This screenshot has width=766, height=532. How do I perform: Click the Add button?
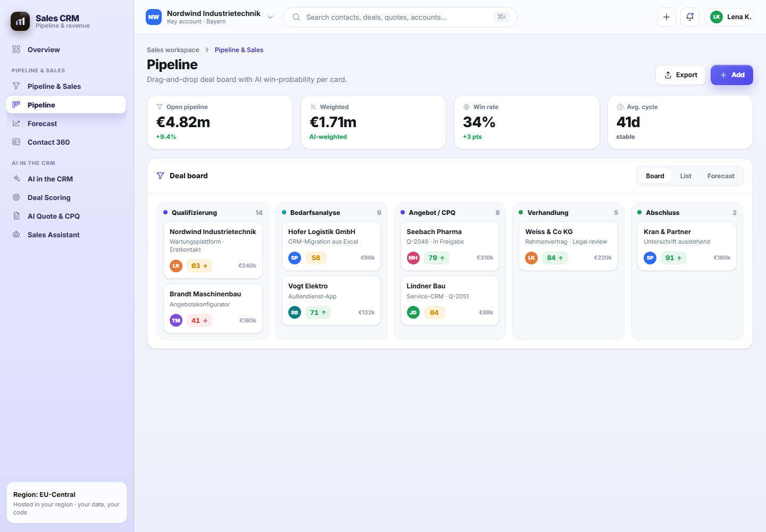pos(732,75)
